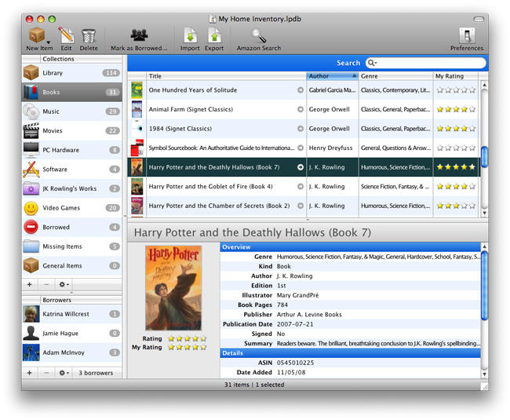Image resolution: width=510 pixels, height=420 pixels.
Task: Click arrow beside Animal Farm title
Action: (301, 110)
